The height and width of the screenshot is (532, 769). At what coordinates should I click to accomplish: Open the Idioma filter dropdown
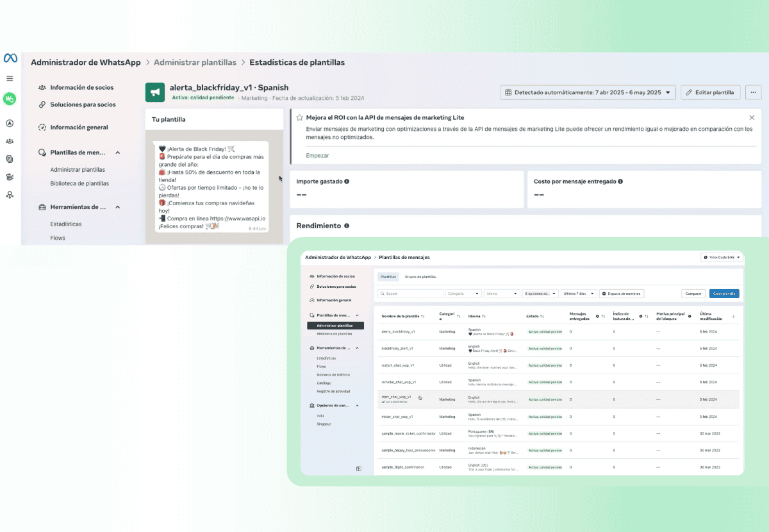pos(502,294)
